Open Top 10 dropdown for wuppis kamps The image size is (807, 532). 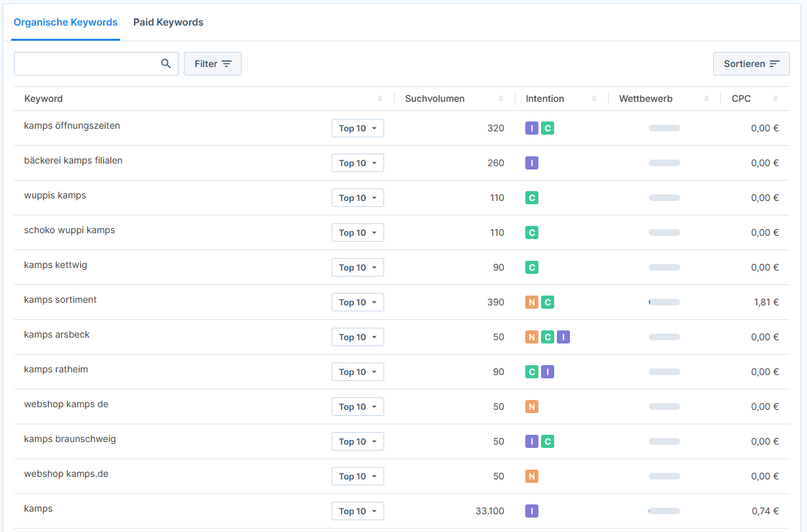(x=358, y=198)
